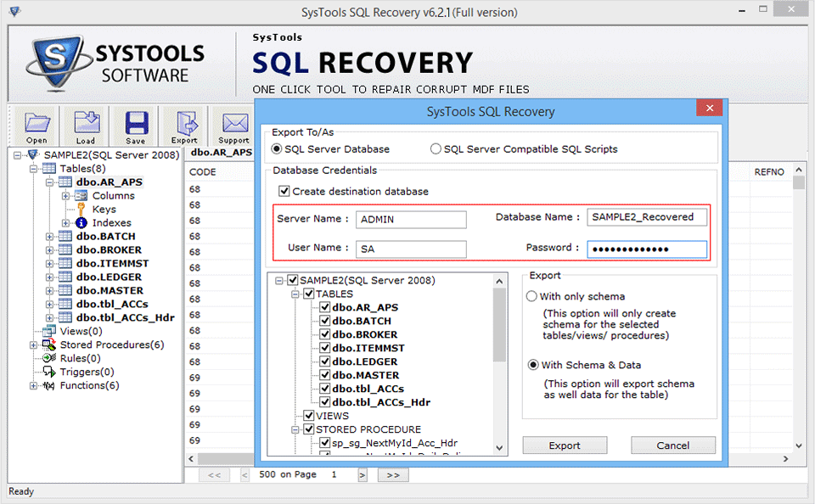The height and width of the screenshot is (504, 815).
Task: Click the Database Name input field
Action: click(x=647, y=216)
